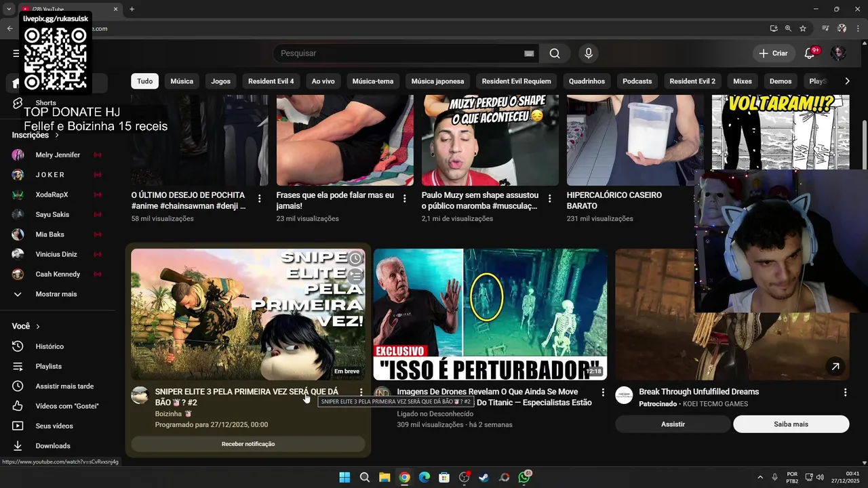Open Chrome tab search dropdown

(9, 9)
